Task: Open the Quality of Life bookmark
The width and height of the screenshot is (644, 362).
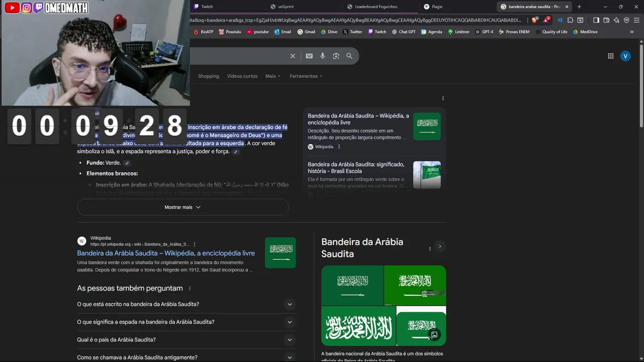Action: [551, 32]
